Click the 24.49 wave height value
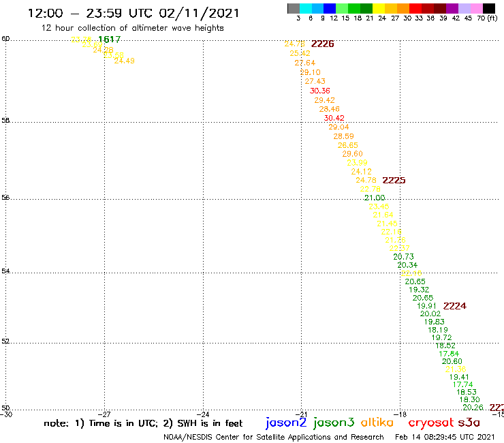The image size is (504, 443). 125,61
